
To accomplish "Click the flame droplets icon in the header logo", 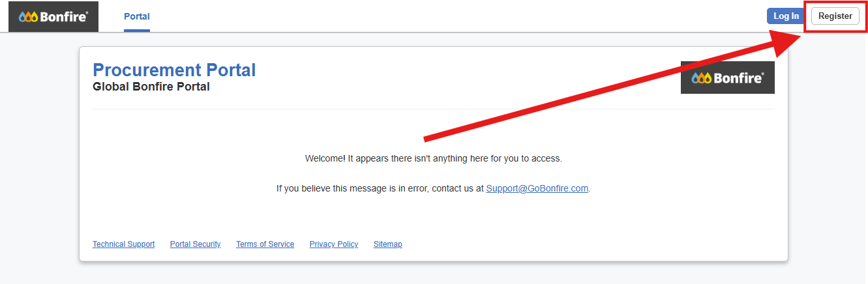I will point(28,17).
